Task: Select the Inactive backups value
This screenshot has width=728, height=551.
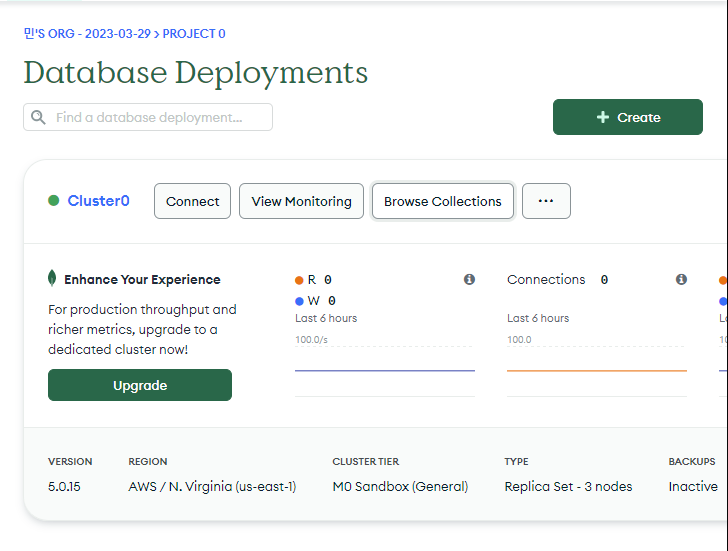Action: [x=693, y=486]
